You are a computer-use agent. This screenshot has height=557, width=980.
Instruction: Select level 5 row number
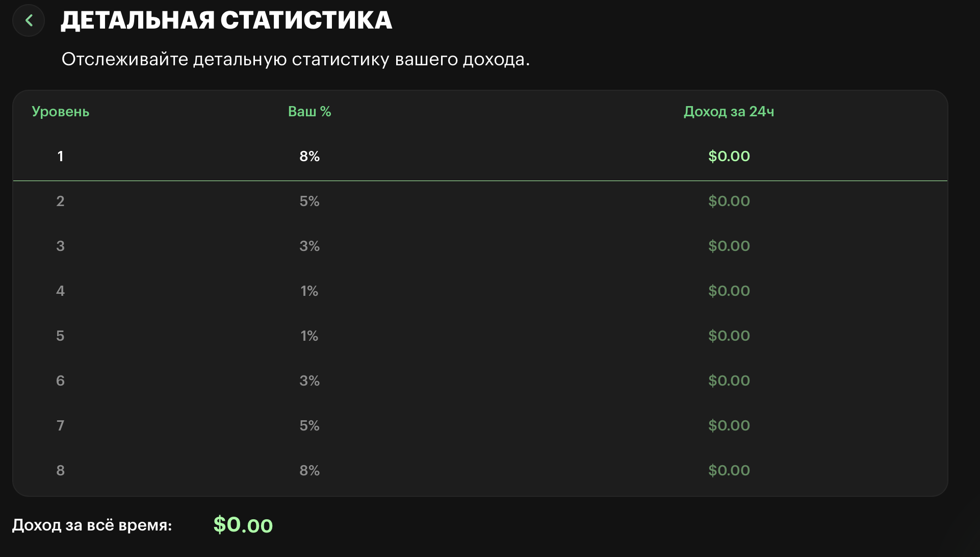click(x=60, y=336)
